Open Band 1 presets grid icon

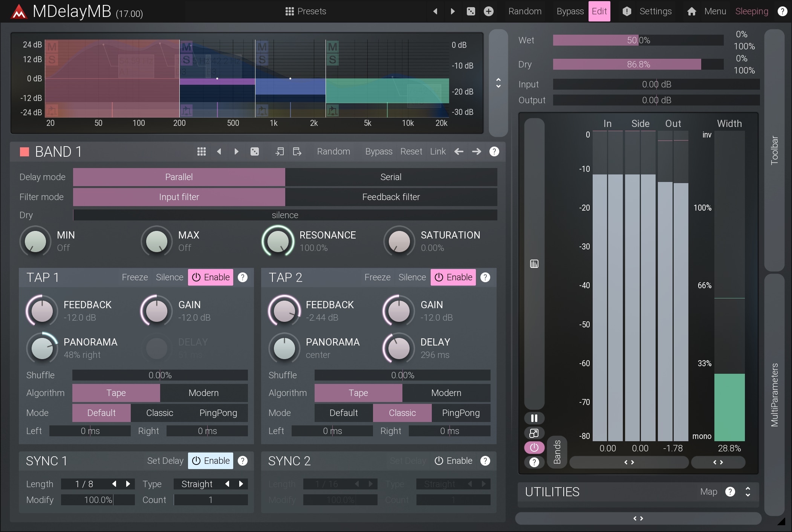pyautogui.click(x=201, y=151)
